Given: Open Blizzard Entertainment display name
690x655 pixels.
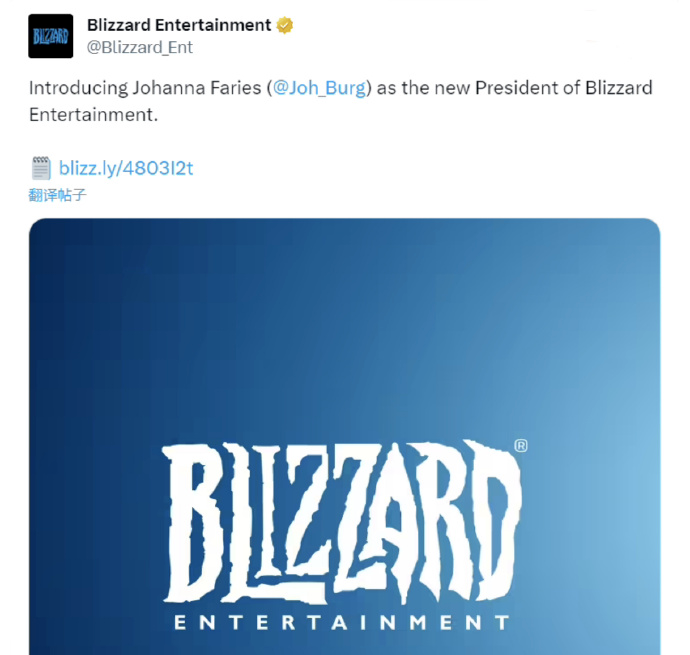Looking at the screenshot, I should pos(179,25).
